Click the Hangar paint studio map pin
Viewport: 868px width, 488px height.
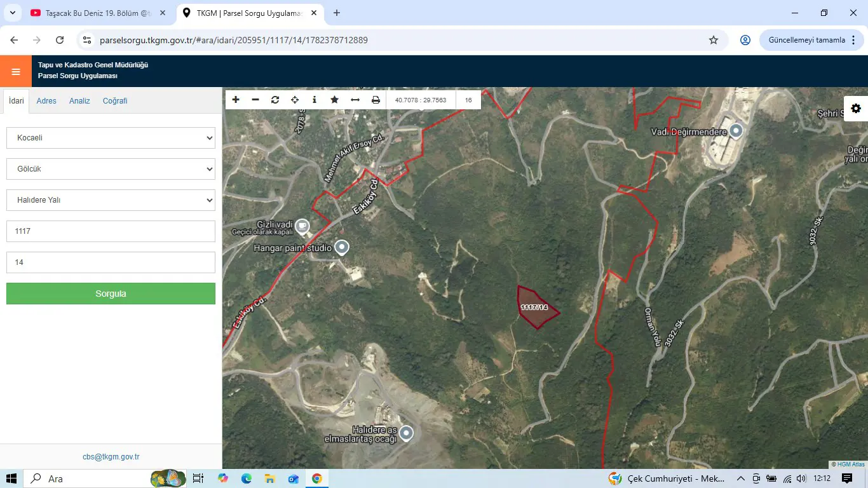tap(342, 247)
